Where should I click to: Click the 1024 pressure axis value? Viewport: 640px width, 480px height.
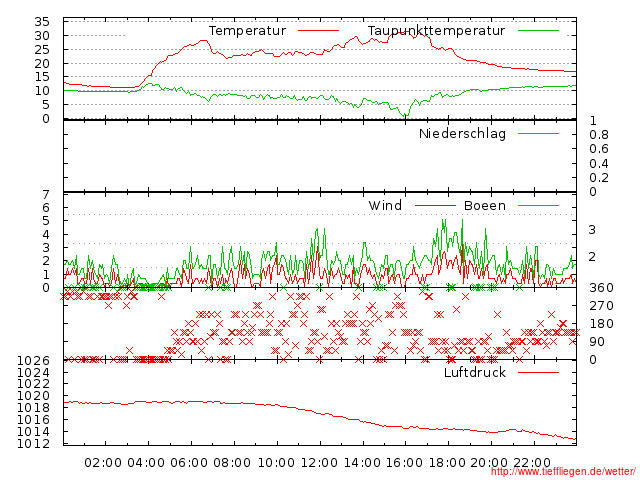tap(33, 373)
